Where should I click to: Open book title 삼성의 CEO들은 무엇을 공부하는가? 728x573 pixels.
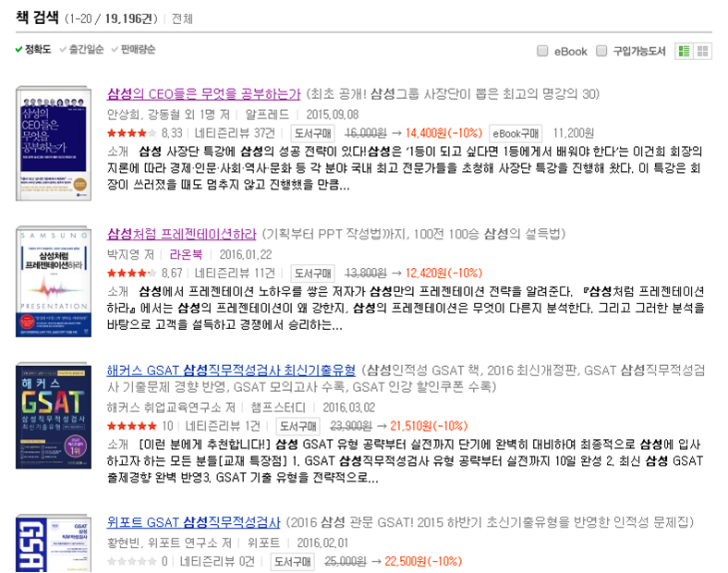click(204, 94)
